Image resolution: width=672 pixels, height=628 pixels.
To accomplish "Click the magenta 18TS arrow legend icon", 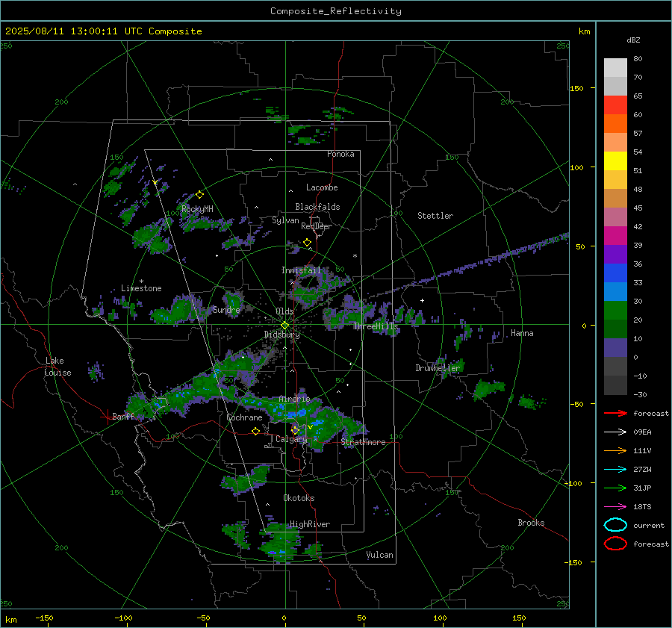I will (x=615, y=507).
